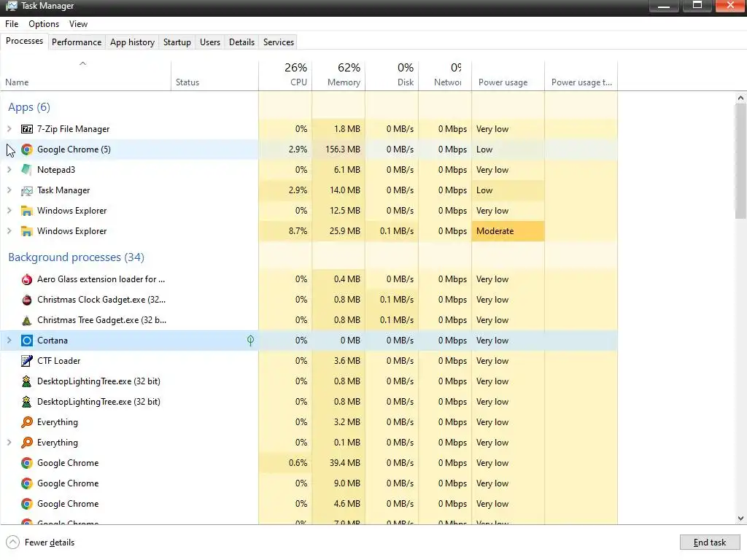The image size is (747, 560).
Task: Expand the Everything row using 0.1 MB
Action: (9, 443)
